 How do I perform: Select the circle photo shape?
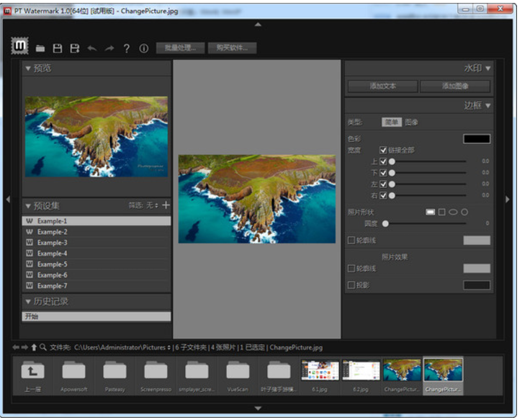click(x=464, y=212)
